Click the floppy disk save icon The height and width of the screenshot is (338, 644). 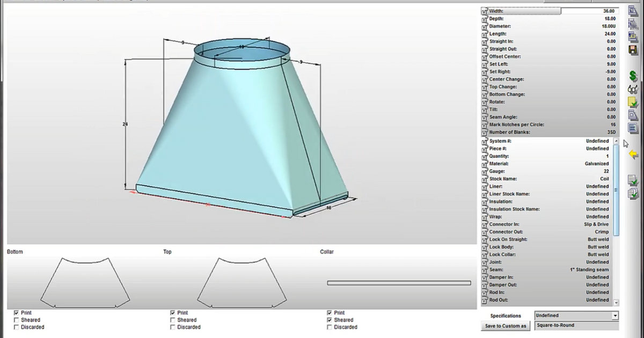tap(633, 49)
